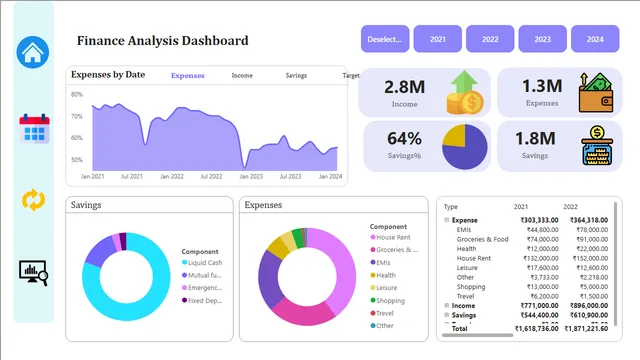Click the ₹610,900.00 Savings value
This screenshot has height=360, width=640.
tap(589, 315)
